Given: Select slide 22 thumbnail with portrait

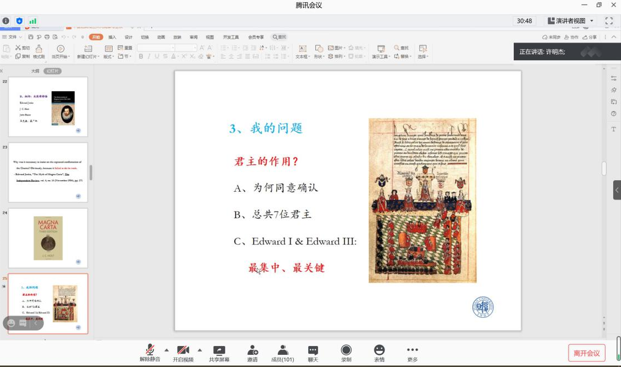Looking at the screenshot, I should (48, 107).
